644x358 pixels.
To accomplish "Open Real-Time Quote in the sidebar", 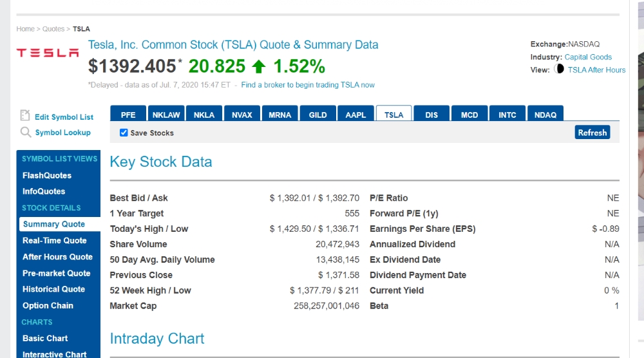I will click(x=55, y=241).
